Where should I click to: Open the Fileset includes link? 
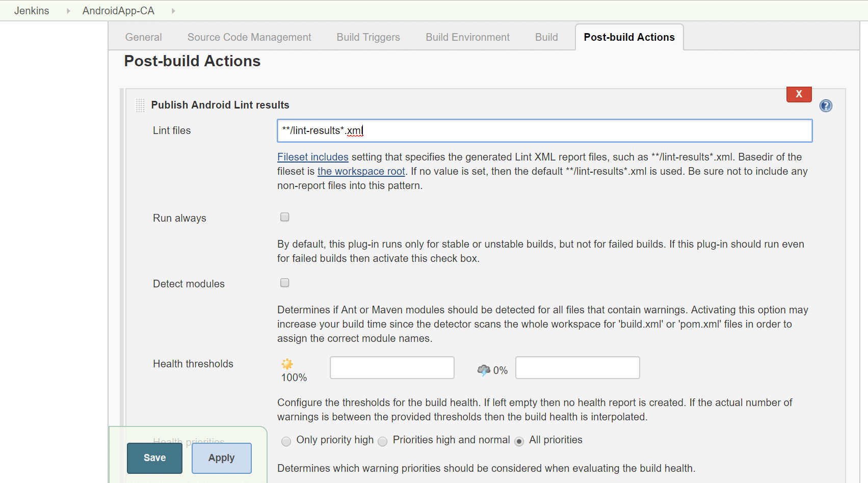[x=312, y=157]
